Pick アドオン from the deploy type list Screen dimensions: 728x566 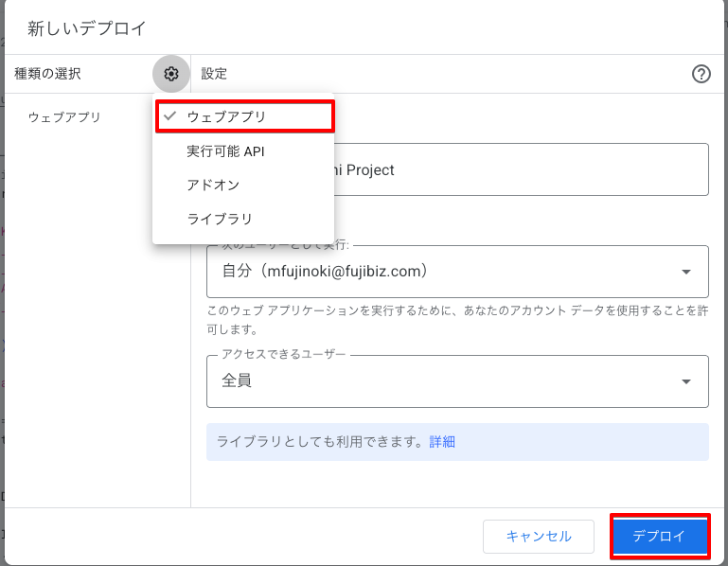click(x=243, y=185)
